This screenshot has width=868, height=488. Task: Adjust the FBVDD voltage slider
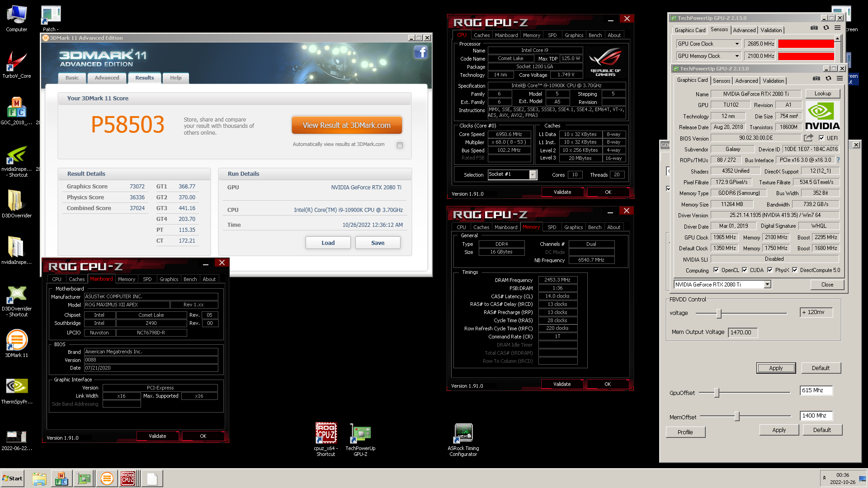[x=719, y=313]
